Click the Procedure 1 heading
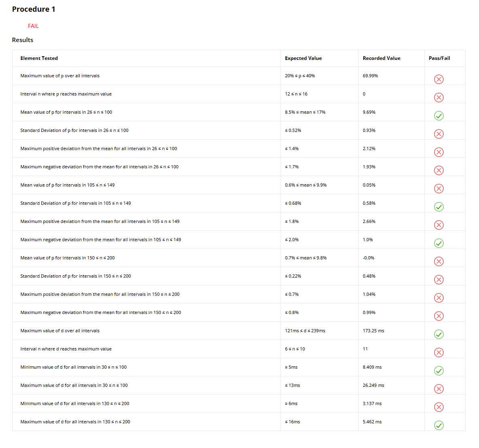This screenshot has width=479, height=448. click(x=34, y=9)
